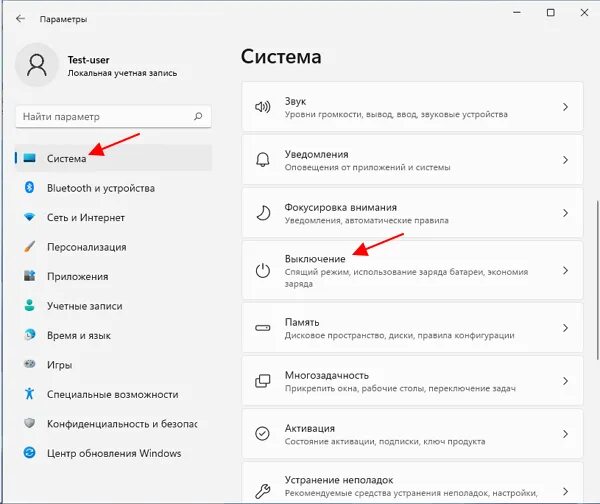Open Многозадачность chevron arrow
The height and width of the screenshot is (504, 600).
565,381
